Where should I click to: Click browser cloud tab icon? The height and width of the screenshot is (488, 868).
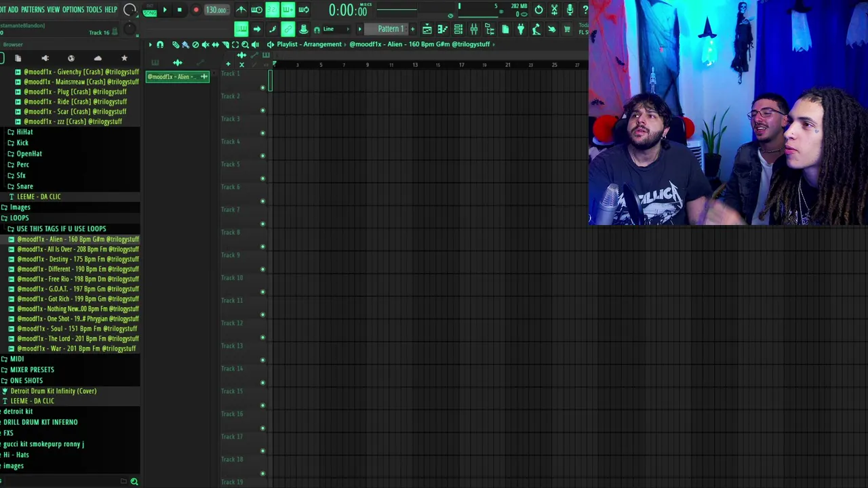[98, 58]
